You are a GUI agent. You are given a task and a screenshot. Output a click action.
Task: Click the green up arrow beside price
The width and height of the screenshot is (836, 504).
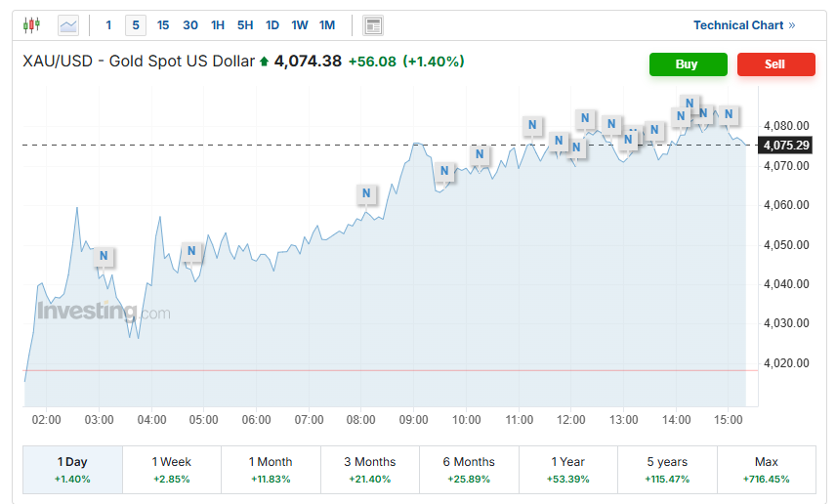point(264,62)
